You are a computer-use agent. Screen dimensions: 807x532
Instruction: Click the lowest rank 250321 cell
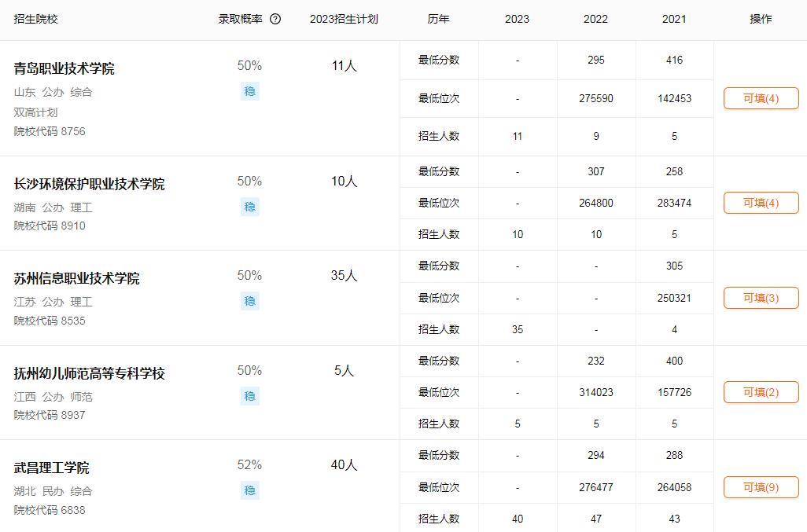(x=674, y=298)
